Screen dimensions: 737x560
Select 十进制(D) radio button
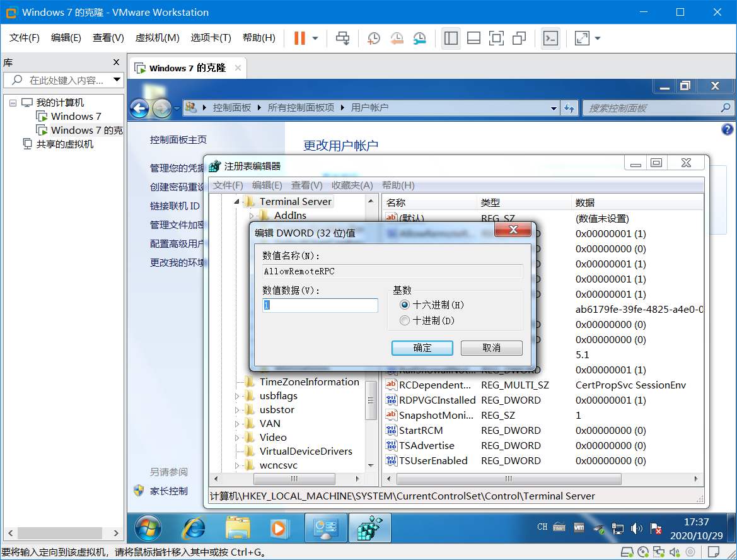pyautogui.click(x=404, y=320)
